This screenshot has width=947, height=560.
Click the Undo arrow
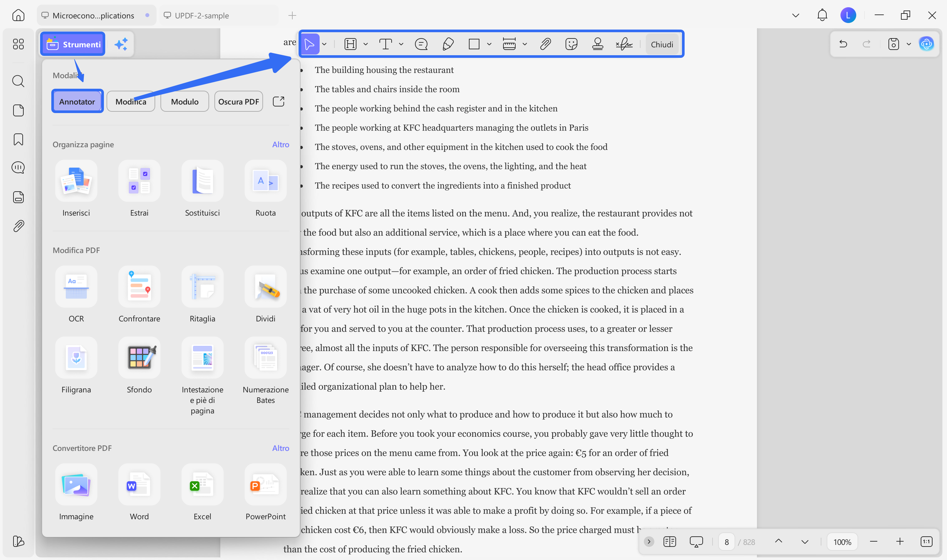[x=843, y=44]
